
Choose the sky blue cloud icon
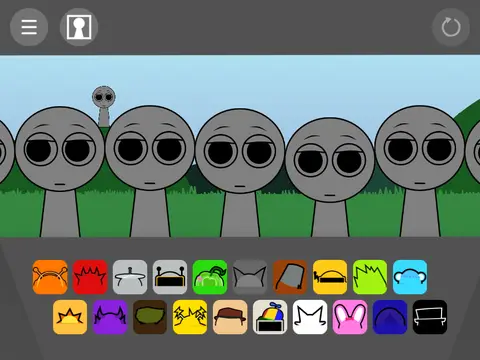click(x=410, y=277)
